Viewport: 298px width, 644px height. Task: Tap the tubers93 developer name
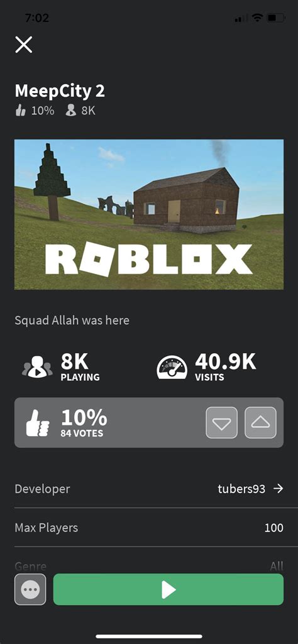point(241,489)
